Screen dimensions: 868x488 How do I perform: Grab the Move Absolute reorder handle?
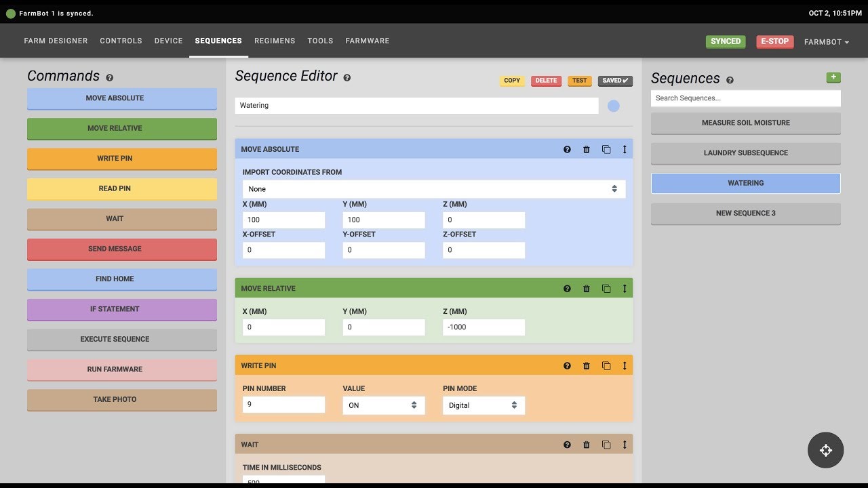pyautogui.click(x=625, y=149)
